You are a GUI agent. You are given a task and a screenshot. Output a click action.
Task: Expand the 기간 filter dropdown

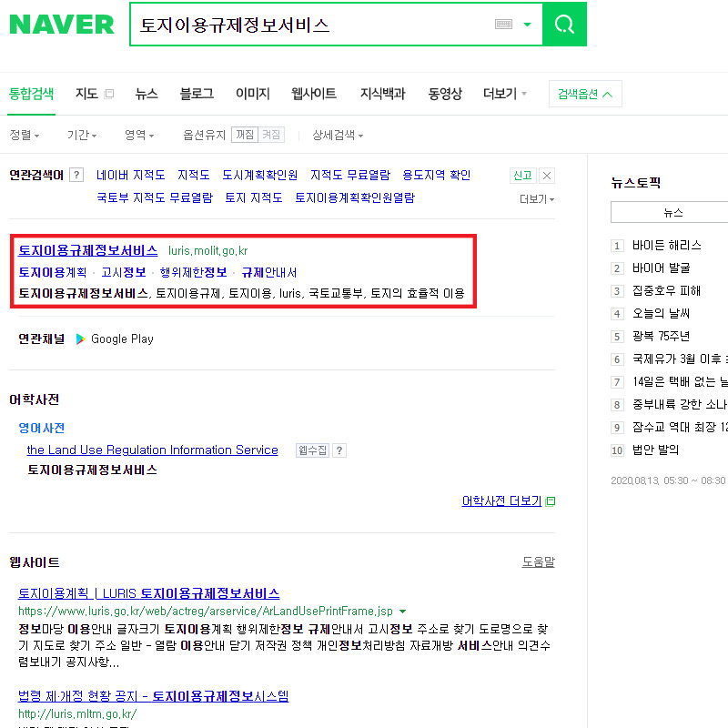(80, 133)
